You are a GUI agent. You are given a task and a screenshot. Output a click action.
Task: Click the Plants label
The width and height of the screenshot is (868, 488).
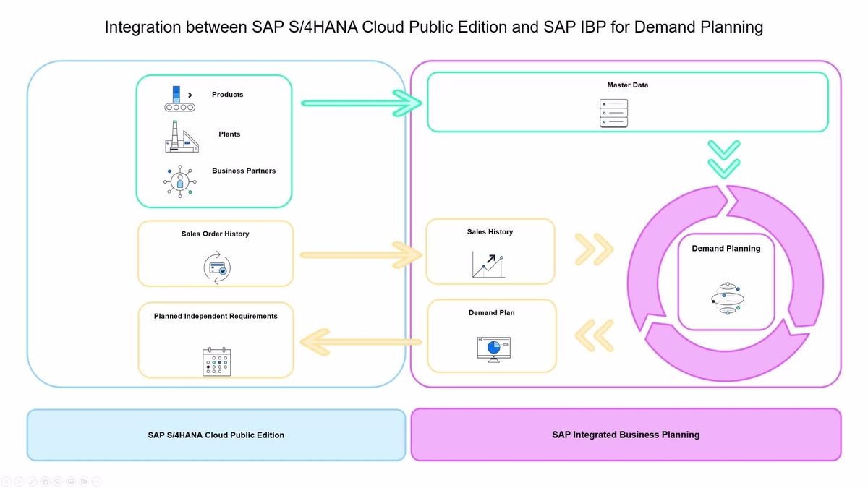point(229,134)
